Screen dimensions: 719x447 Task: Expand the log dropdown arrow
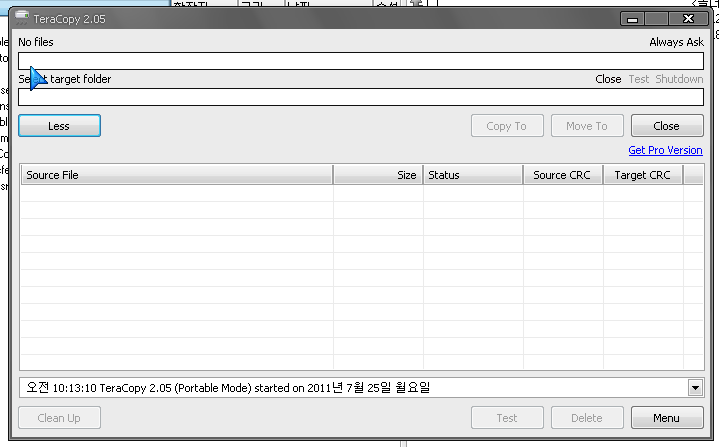[x=695, y=388]
